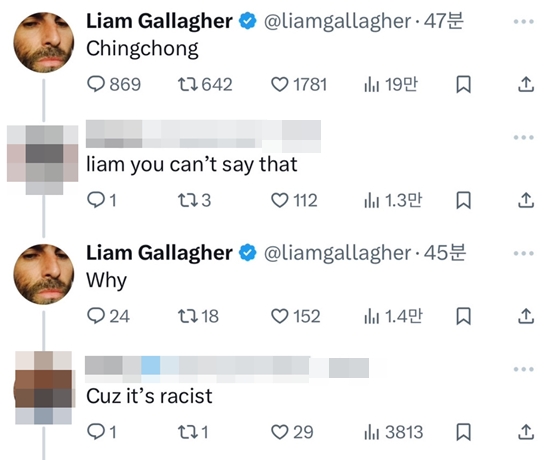Bookmark the top Chingchong tweet
The width and height of the screenshot is (550, 460).
[463, 85]
